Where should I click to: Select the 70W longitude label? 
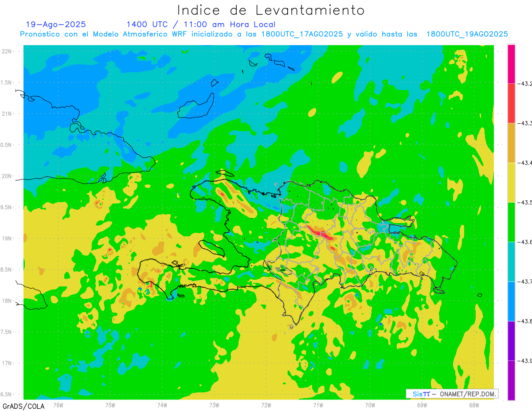[370, 405]
